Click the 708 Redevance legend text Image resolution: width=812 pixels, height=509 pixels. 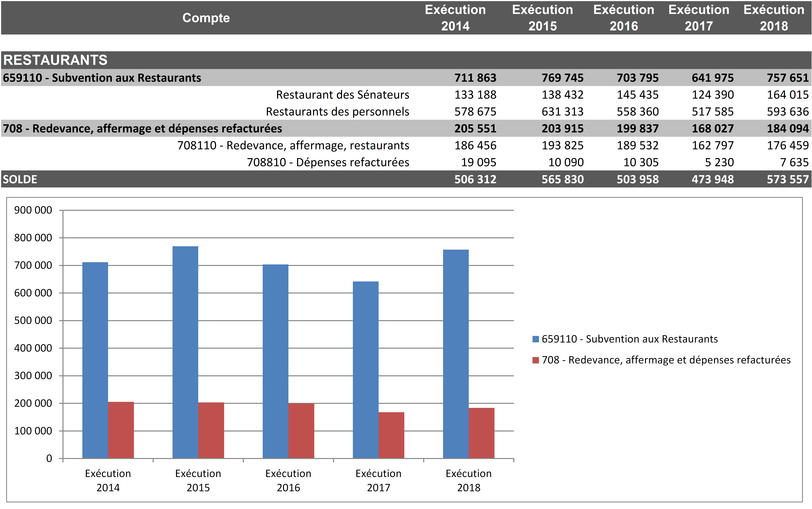pos(666,360)
